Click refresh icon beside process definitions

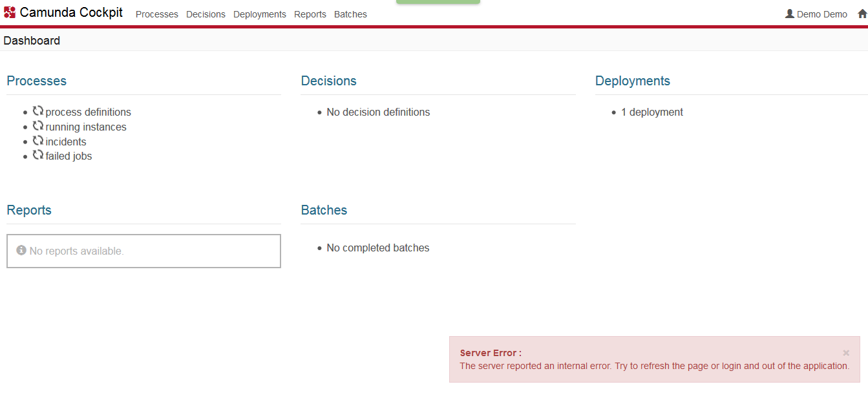click(x=38, y=111)
